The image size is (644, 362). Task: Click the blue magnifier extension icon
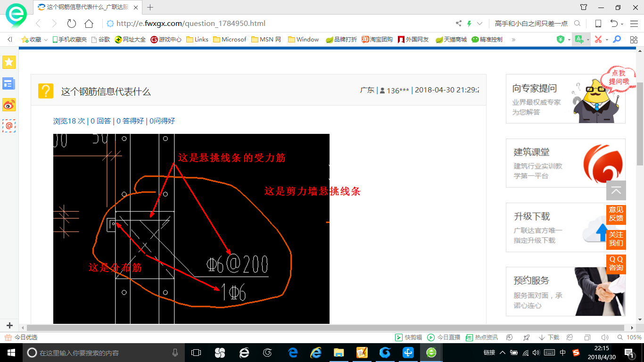pyautogui.click(x=616, y=40)
